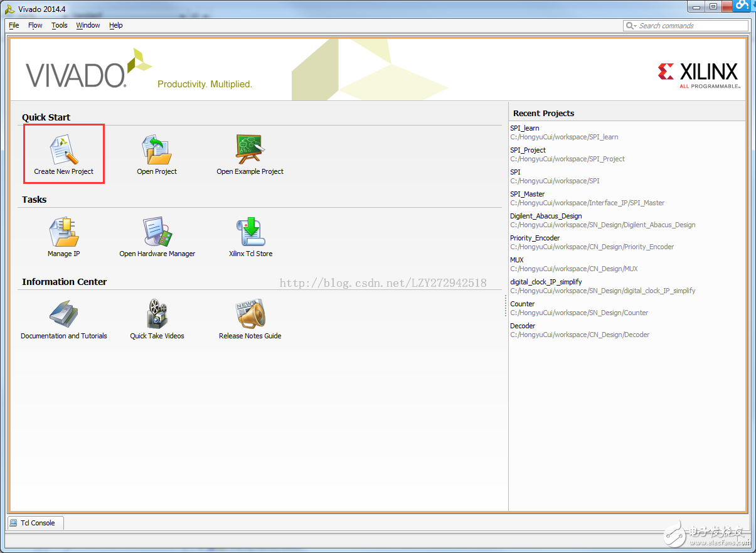The image size is (756, 553).
Task: Switch to the Tcl Console tab
Action: point(35,523)
